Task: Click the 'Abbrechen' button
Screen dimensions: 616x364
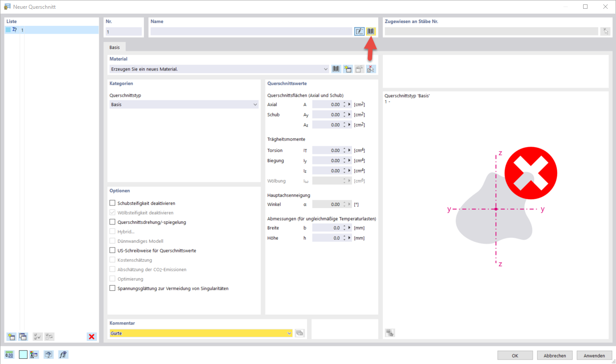Action: click(555, 355)
